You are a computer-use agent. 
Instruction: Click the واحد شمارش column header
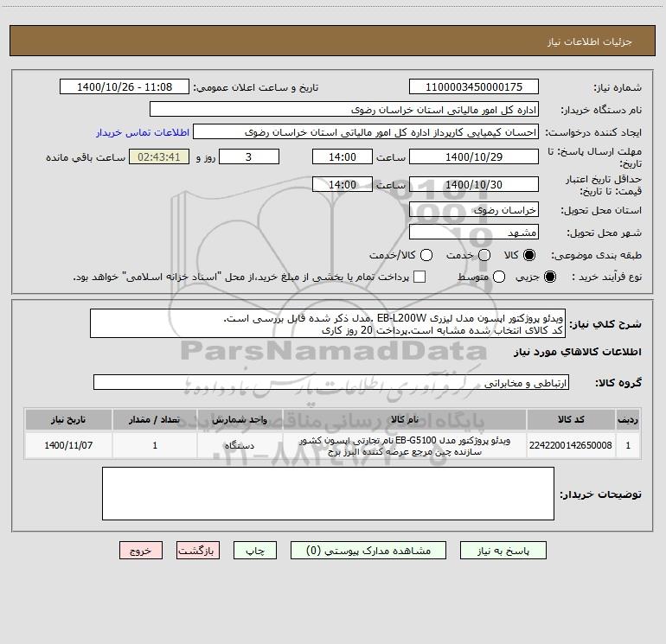[x=240, y=419]
